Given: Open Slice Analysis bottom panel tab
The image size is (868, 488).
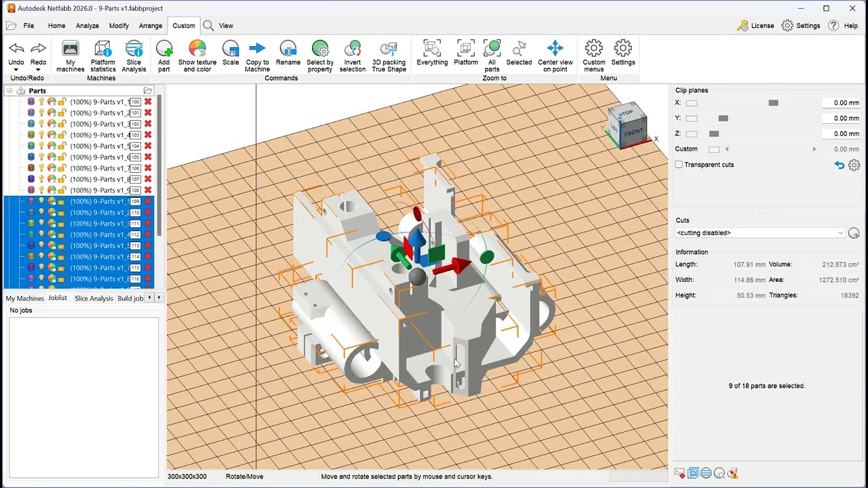Looking at the screenshot, I should coord(94,298).
